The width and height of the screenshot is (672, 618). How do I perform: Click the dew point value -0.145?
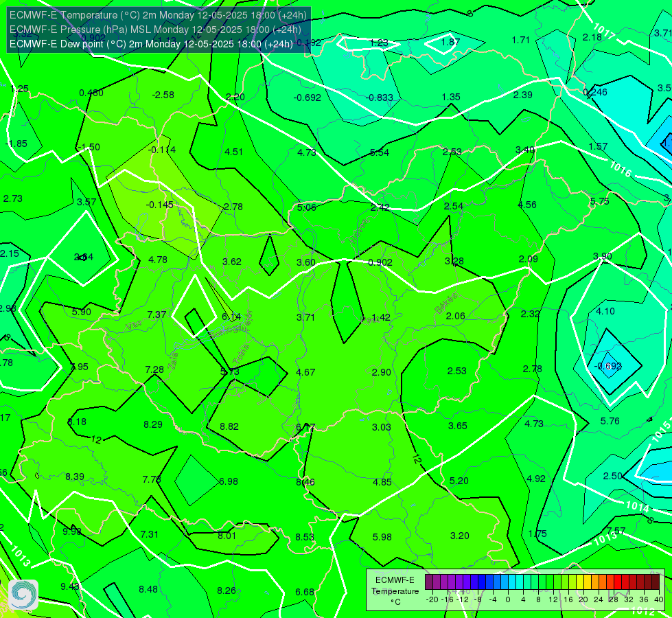160,205
